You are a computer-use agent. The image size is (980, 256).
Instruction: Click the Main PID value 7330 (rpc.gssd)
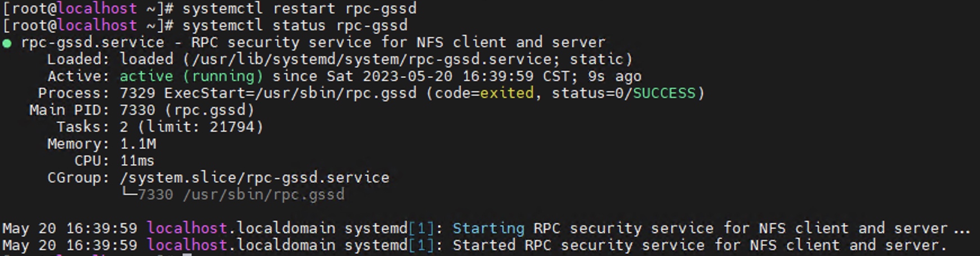click(x=187, y=111)
